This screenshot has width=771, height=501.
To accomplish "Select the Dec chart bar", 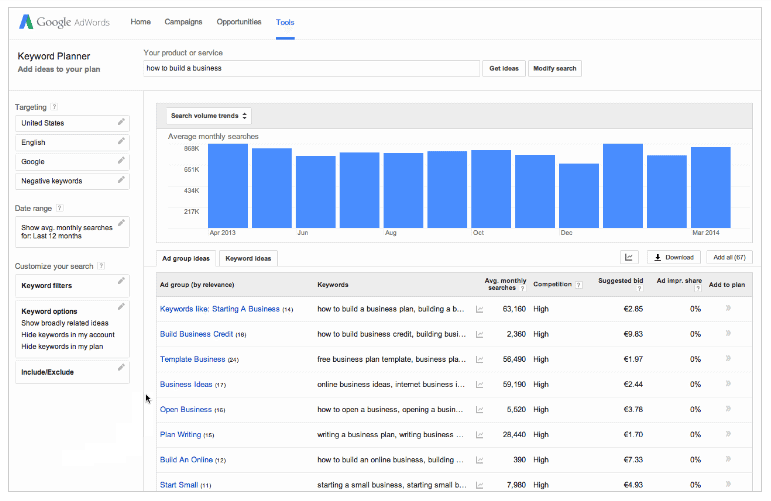I will coord(579,196).
